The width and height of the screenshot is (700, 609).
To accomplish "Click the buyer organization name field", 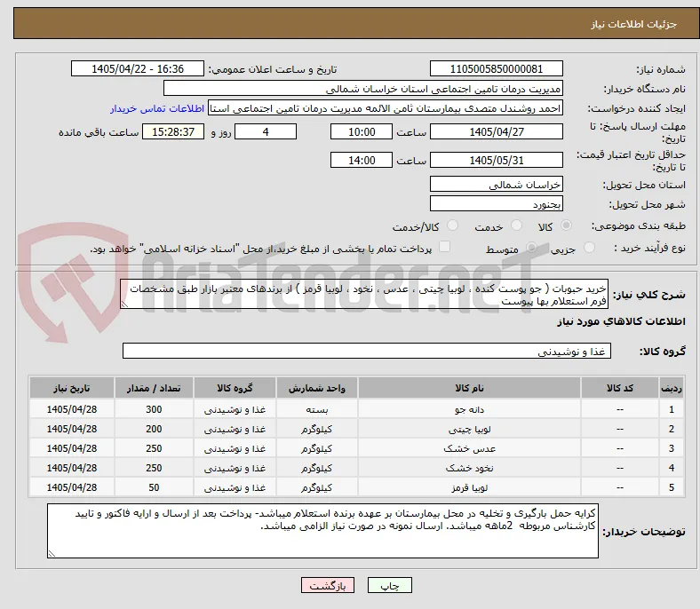I will [x=363, y=89].
